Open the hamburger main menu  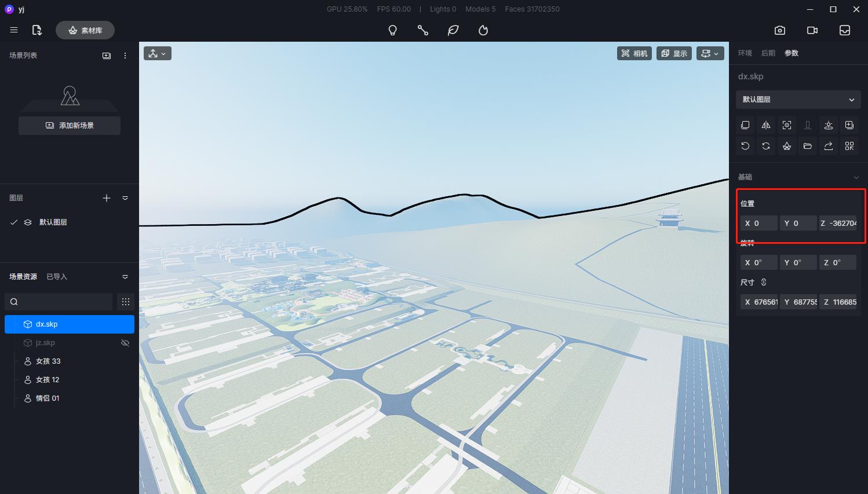coord(14,30)
